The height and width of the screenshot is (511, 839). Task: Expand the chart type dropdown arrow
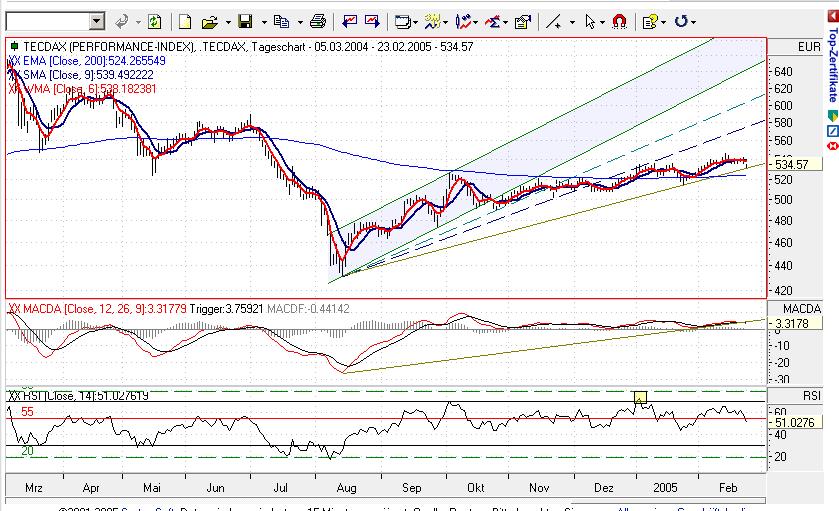coord(445,22)
